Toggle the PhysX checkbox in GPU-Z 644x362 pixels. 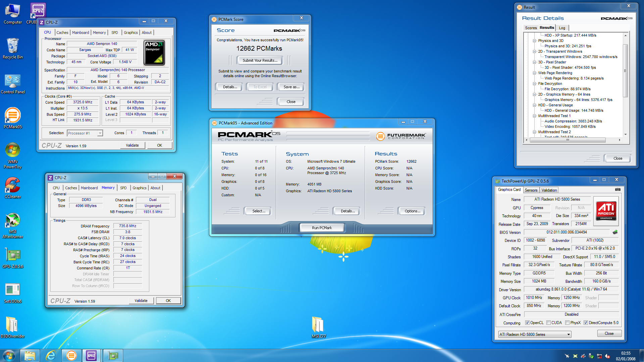567,323
